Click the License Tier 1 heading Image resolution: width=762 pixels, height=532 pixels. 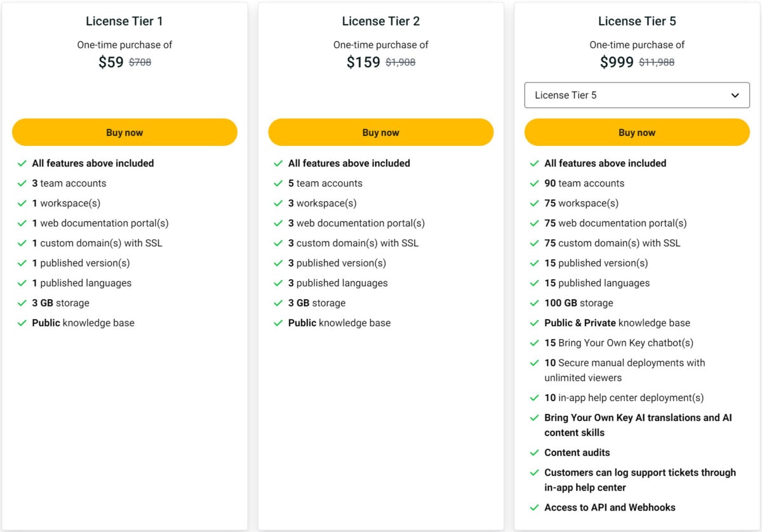(124, 21)
